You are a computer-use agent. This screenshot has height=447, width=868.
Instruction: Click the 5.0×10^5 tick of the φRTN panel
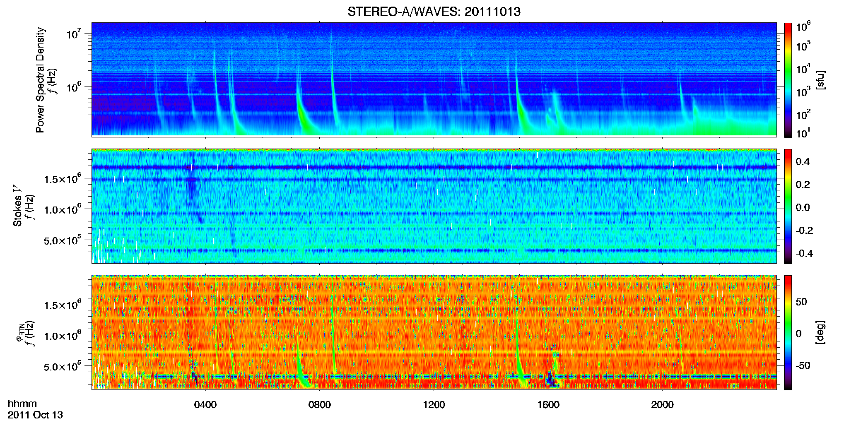[x=63, y=367]
